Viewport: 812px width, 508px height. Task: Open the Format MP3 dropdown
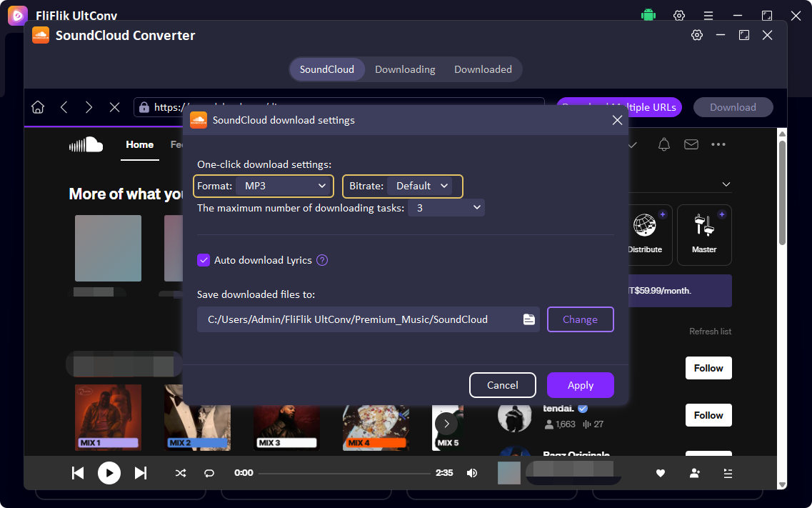click(283, 186)
